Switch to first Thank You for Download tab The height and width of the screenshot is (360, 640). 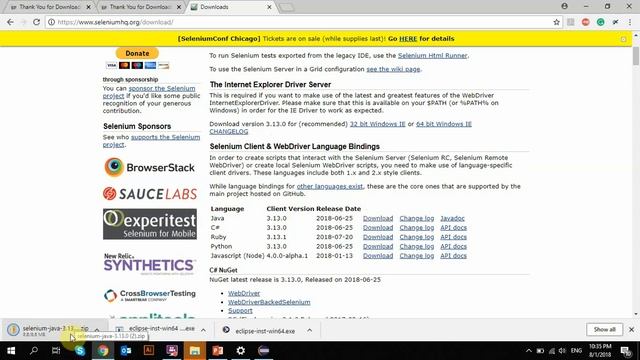click(x=49, y=7)
